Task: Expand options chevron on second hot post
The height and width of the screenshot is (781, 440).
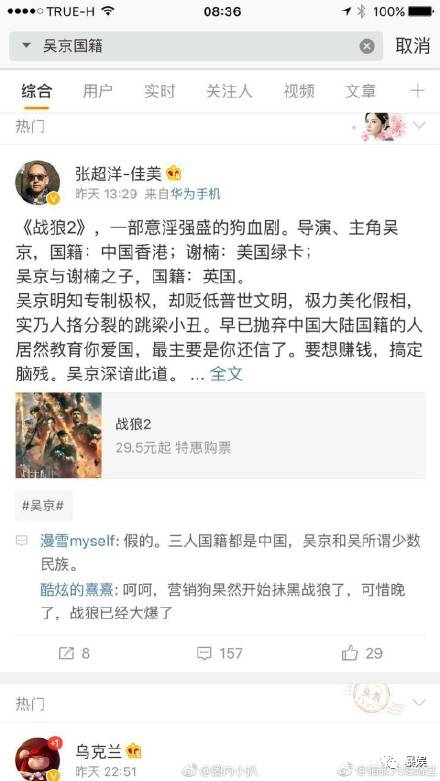Action: (x=419, y=702)
